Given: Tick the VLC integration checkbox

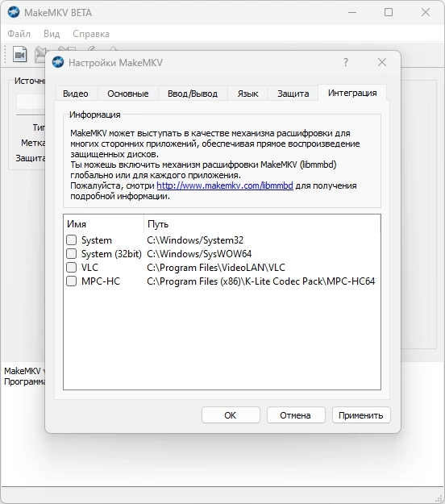Looking at the screenshot, I should tap(71, 268).
